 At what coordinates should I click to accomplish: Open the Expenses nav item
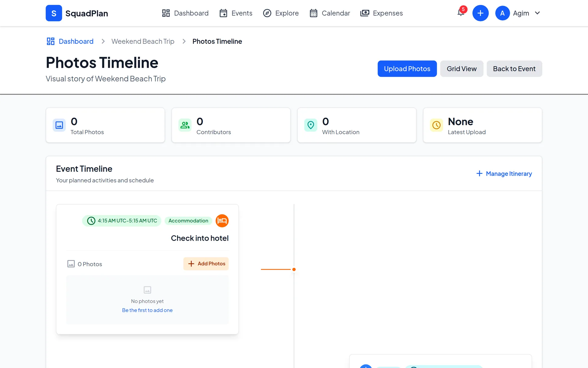(x=382, y=13)
